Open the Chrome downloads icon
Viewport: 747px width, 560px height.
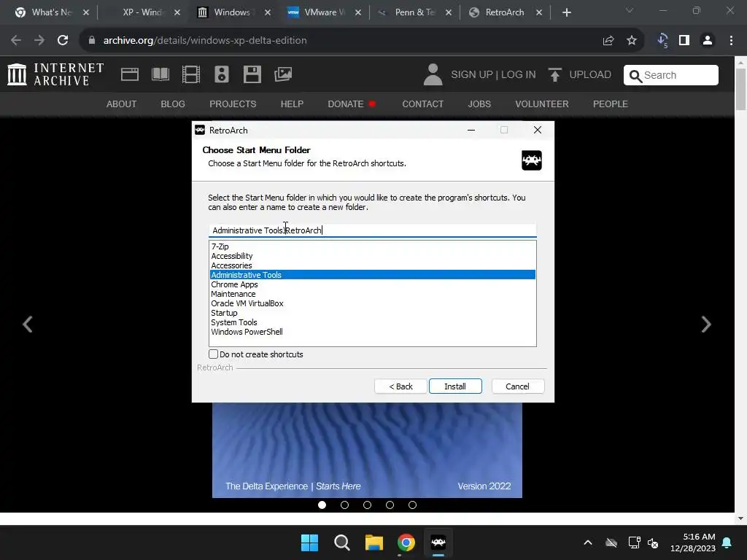point(662,41)
